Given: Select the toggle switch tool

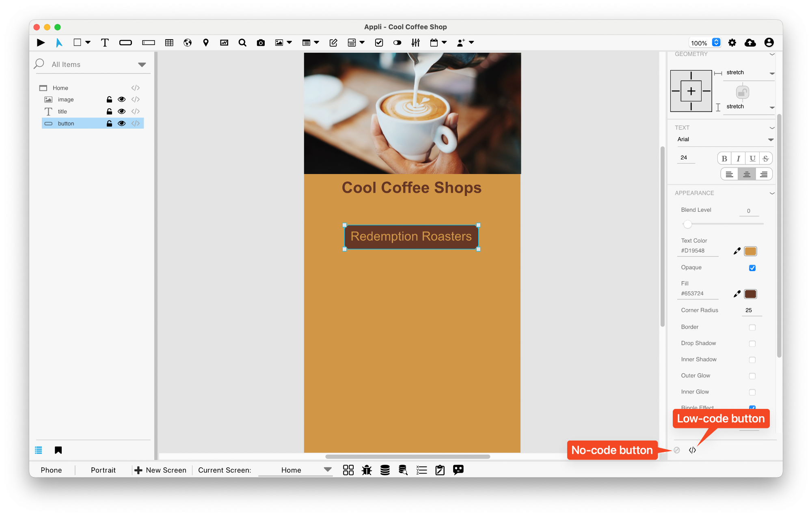Looking at the screenshot, I should coord(397,43).
